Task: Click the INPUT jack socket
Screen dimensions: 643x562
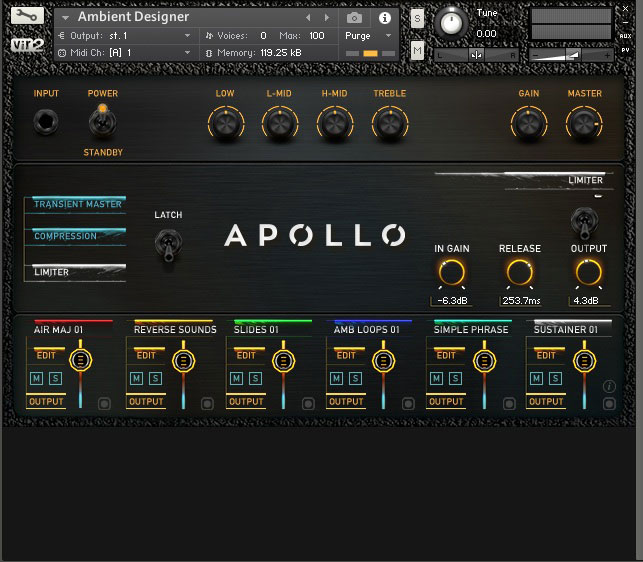Action: [46, 122]
